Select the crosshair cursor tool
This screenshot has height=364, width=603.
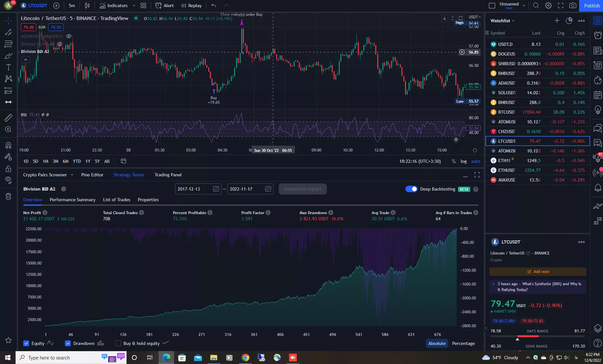pyautogui.click(x=8, y=21)
